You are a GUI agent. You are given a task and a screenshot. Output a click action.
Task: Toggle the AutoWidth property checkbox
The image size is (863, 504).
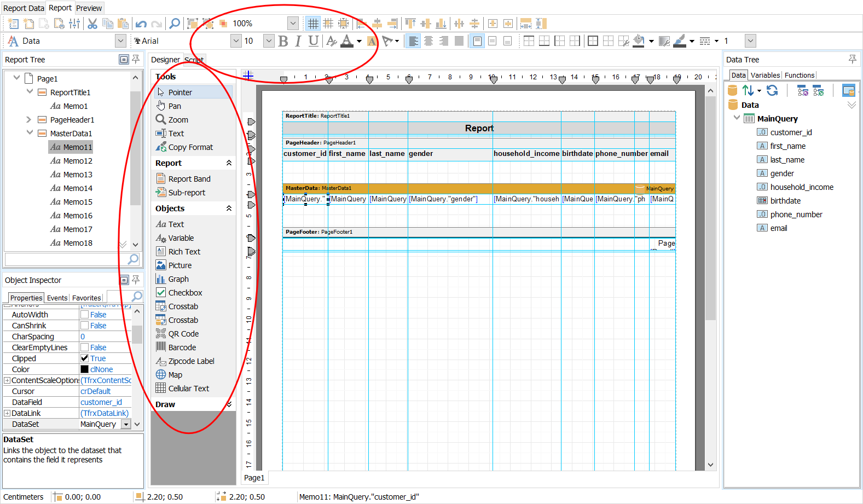pyautogui.click(x=85, y=315)
